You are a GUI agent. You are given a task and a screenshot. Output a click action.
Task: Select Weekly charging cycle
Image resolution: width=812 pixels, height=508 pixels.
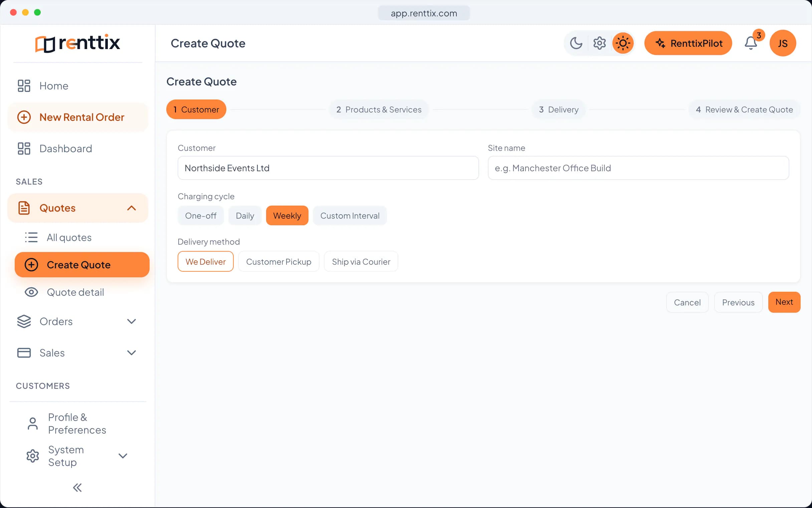click(x=287, y=216)
